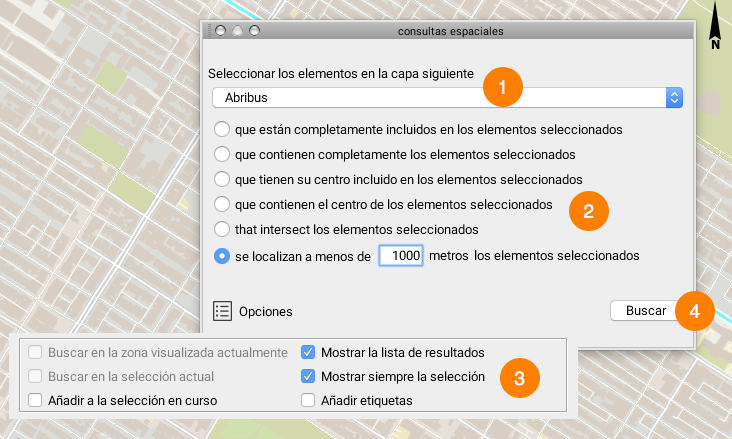Select 'que están completamente incluidos' radio option
Screen dimensions: 732x439
pos(223,130)
